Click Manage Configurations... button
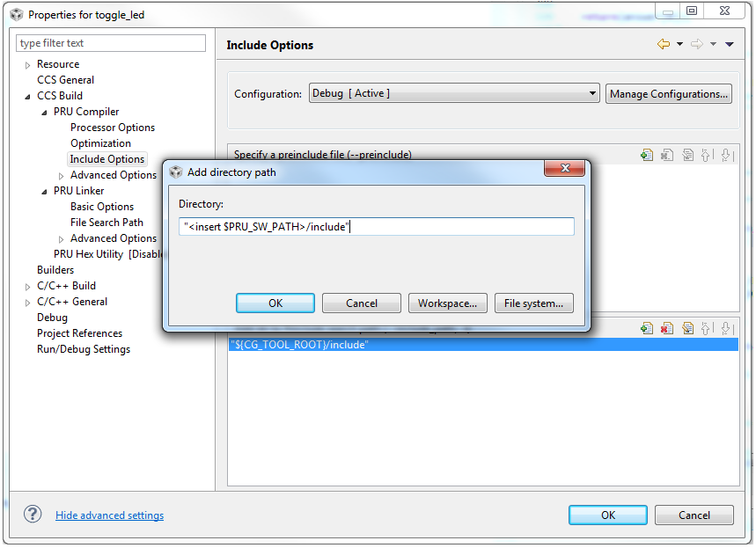This screenshot has height=548, width=756. [668, 94]
